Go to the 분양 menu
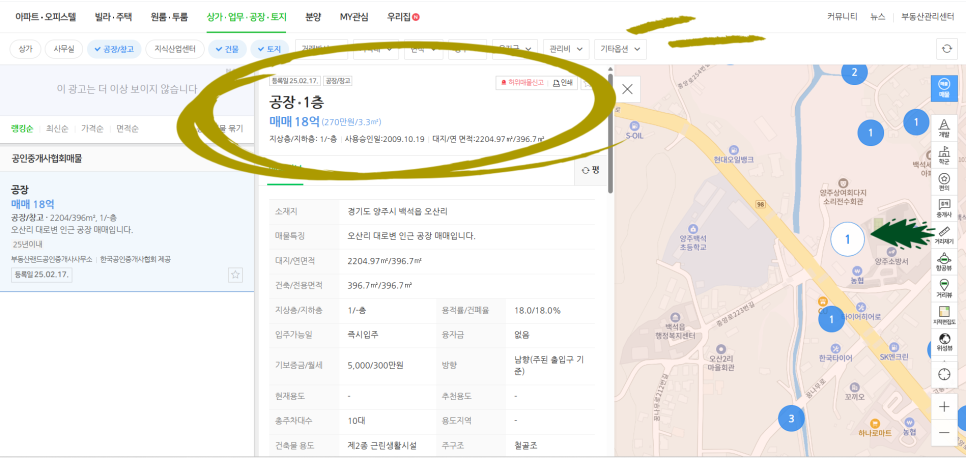Image resolution: width=966 pixels, height=458 pixels. click(313, 17)
